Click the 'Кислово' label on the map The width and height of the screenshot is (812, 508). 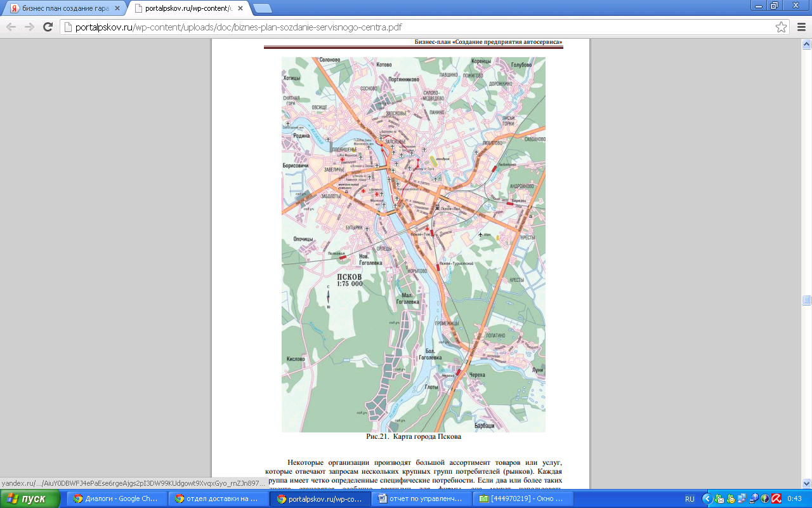pos(296,359)
